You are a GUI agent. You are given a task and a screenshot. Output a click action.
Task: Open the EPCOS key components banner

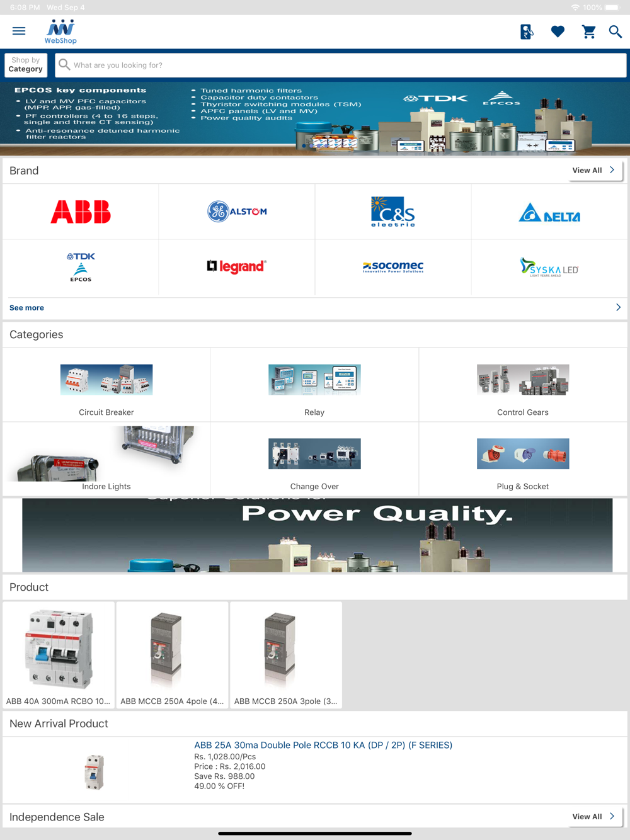[x=315, y=118]
